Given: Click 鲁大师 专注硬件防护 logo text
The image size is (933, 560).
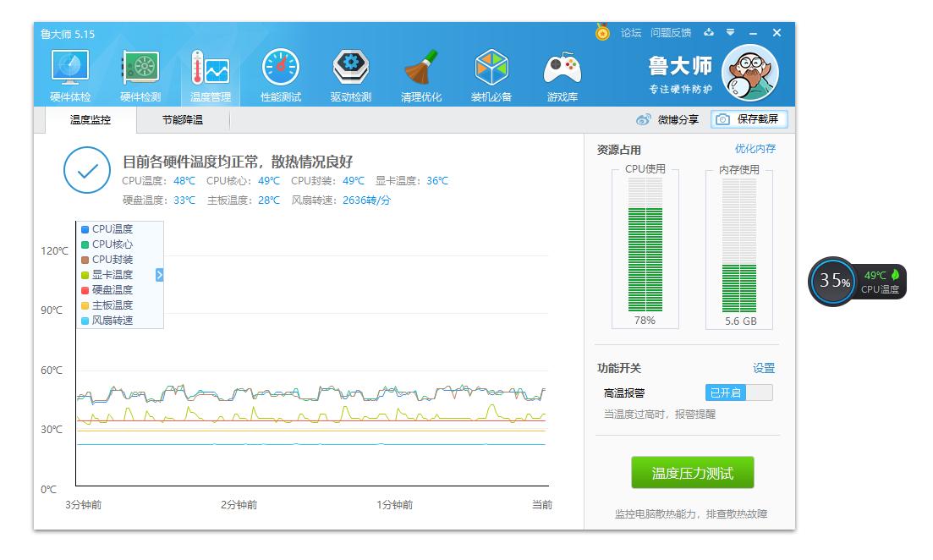Looking at the screenshot, I should (680, 74).
